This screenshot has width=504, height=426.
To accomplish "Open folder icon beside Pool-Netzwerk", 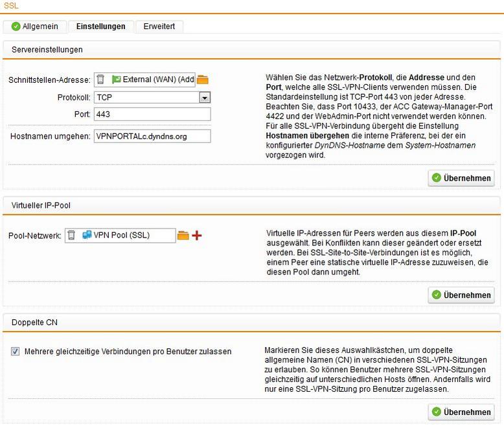I will click(x=183, y=235).
